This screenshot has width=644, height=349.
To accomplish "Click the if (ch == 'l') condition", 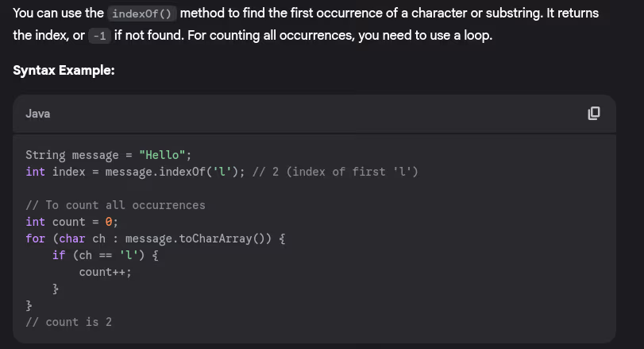I will click(105, 255).
